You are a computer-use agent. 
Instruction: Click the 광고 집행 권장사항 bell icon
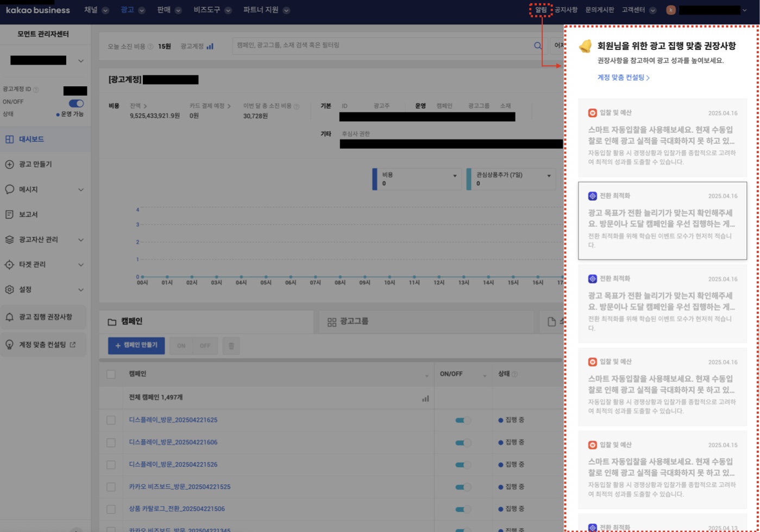[x=9, y=317]
